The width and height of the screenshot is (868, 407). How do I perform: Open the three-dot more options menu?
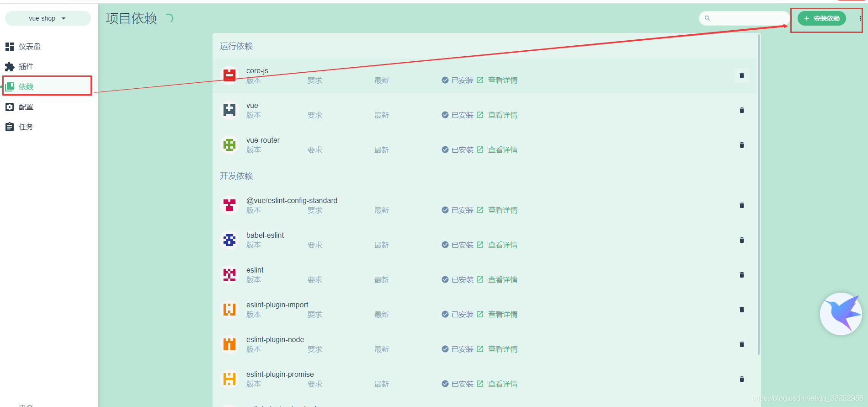click(860, 18)
